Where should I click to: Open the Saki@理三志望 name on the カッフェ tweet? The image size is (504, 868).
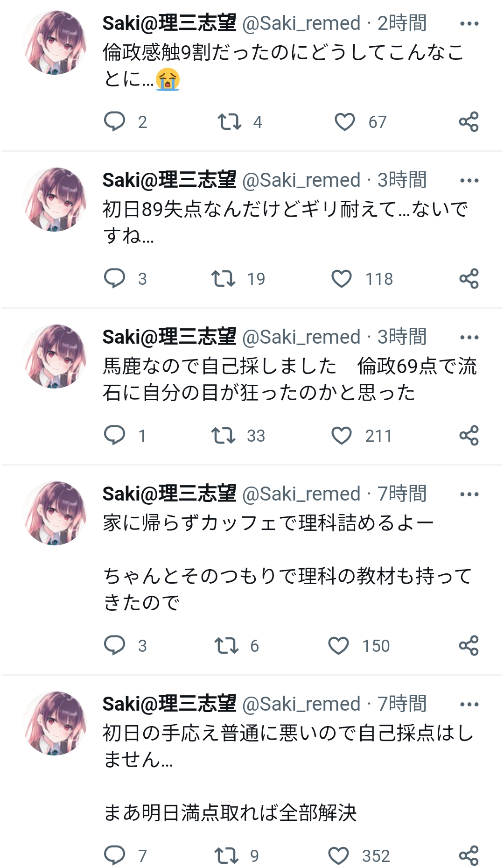pyautogui.click(x=169, y=494)
